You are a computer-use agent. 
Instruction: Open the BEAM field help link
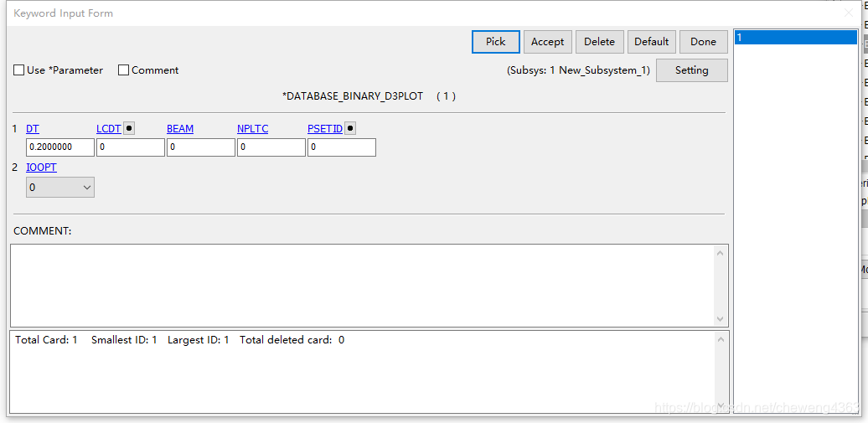[x=180, y=129]
